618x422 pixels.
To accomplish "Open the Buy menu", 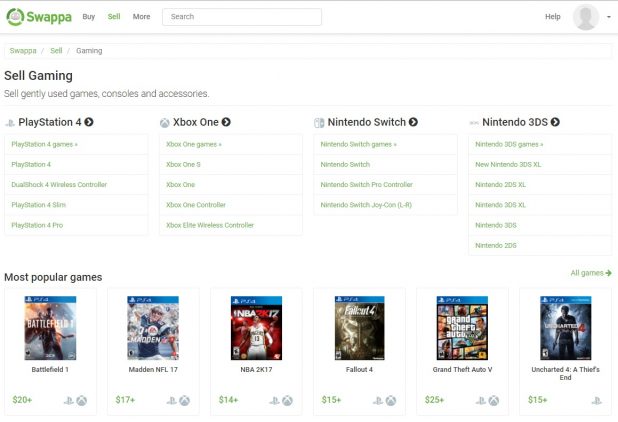I will click(89, 17).
